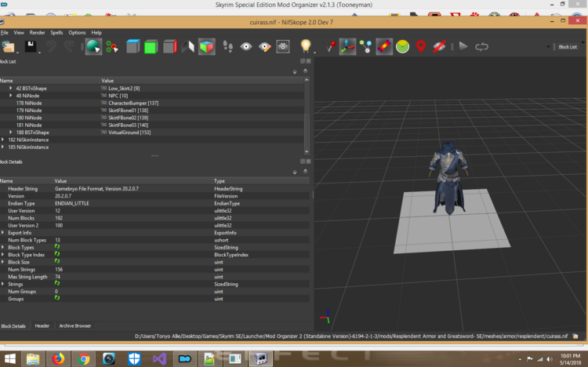Click the folder icon in status bar
Viewport: 588px width, 367px height.
tap(575, 336)
